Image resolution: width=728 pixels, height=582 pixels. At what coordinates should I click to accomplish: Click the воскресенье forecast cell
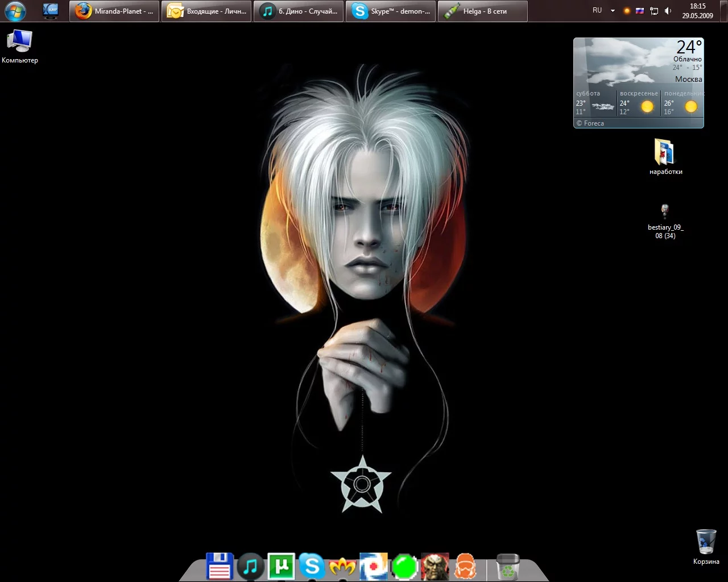(x=639, y=102)
